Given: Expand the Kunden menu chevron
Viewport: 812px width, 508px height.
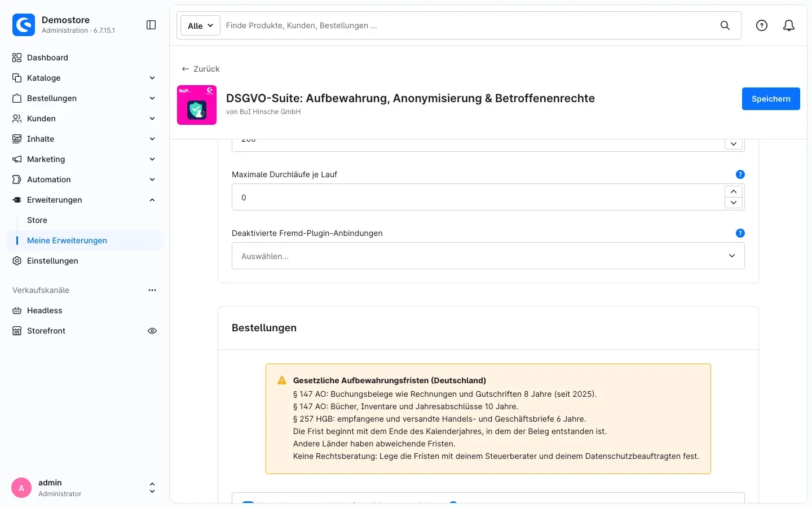Looking at the screenshot, I should click(x=152, y=119).
